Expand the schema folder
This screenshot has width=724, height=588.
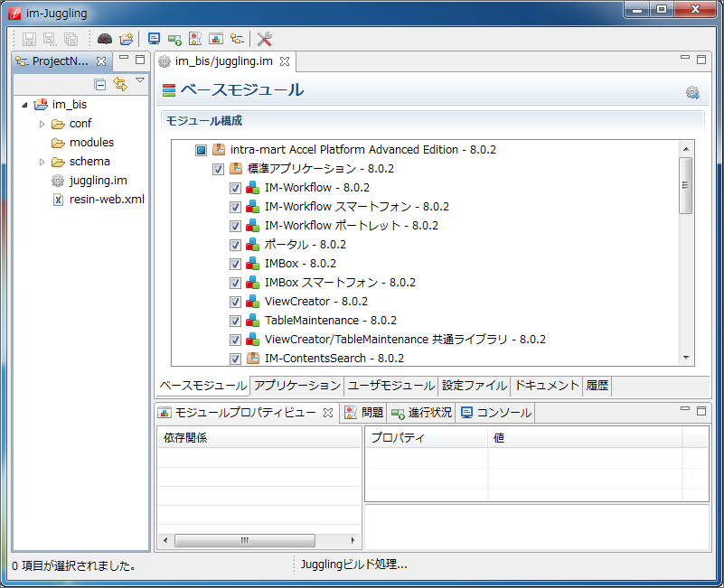tap(42, 162)
